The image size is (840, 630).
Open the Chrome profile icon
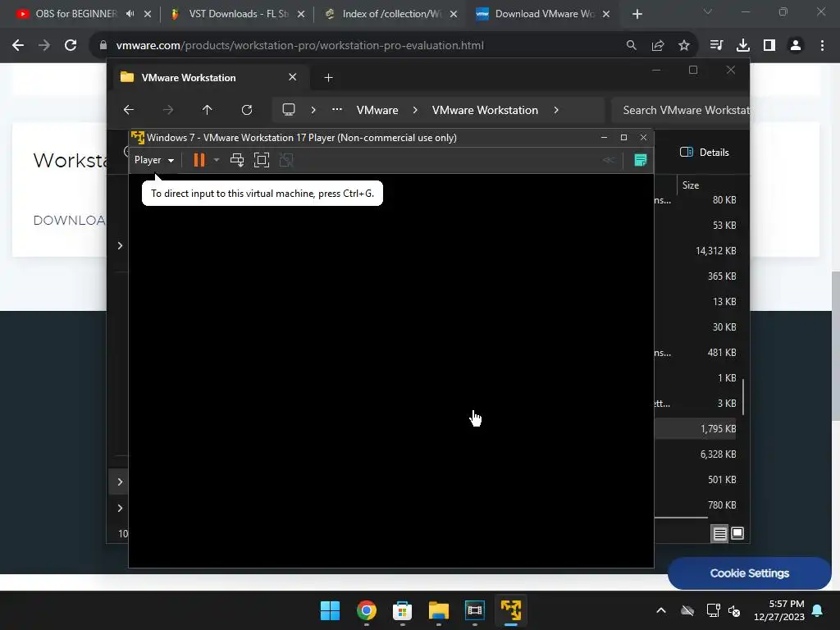[x=796, y=46]
